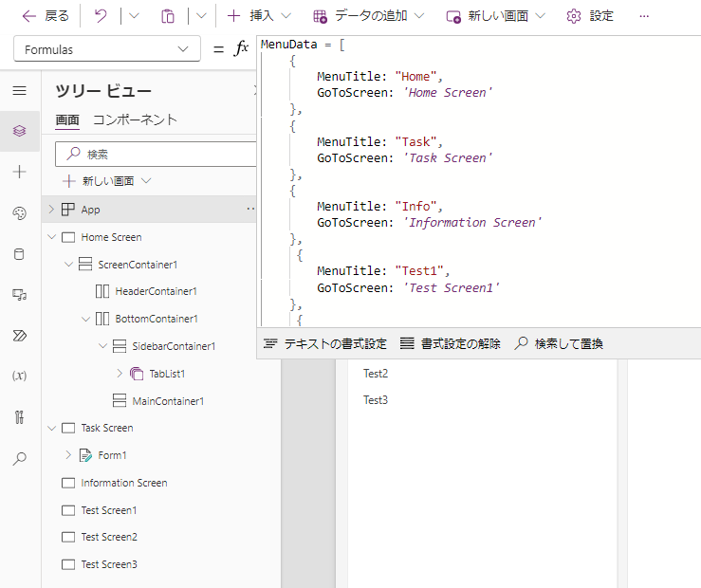
Task: Switch to the コンポーネント tab
Action: pos(135,119)
